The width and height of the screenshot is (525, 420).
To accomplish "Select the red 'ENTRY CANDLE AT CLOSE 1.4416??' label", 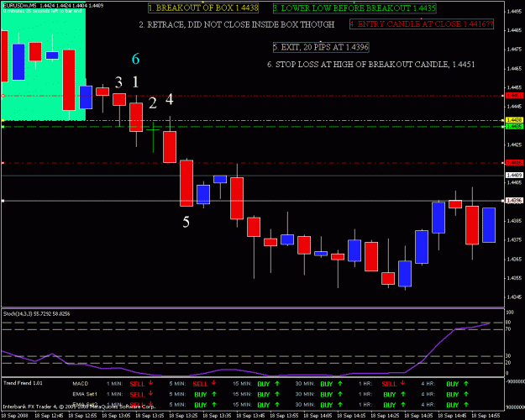I will click(x=422, y=24).
